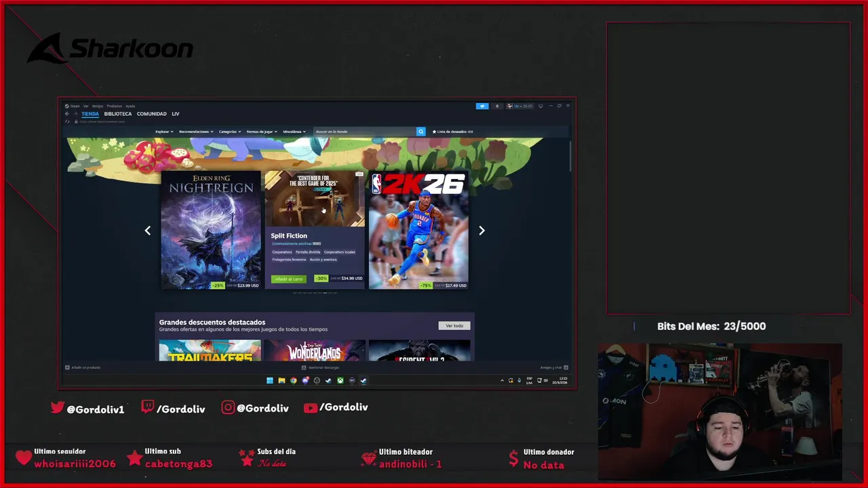Click the 'Cooperativos locales' tag
The image size is (868, 488).
[x=340, y=252]
